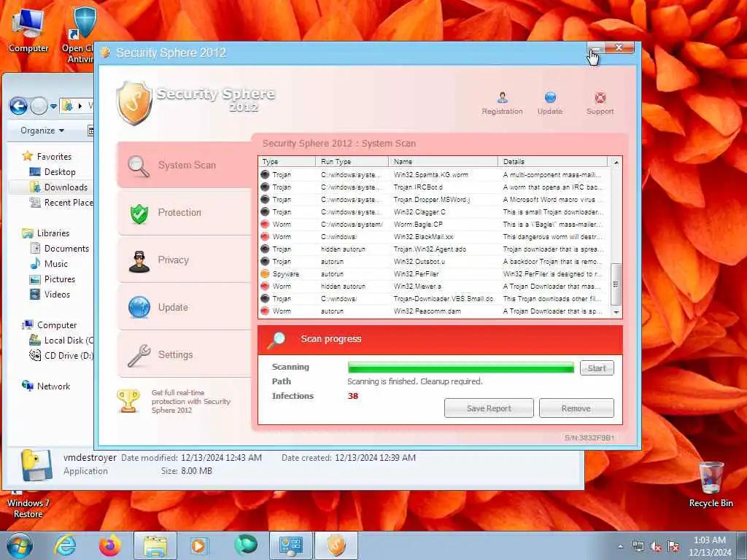Click the wrench Settings icon
Viewport: 747px width, 560px height.
pyautogui.click(x=139, y=355)
